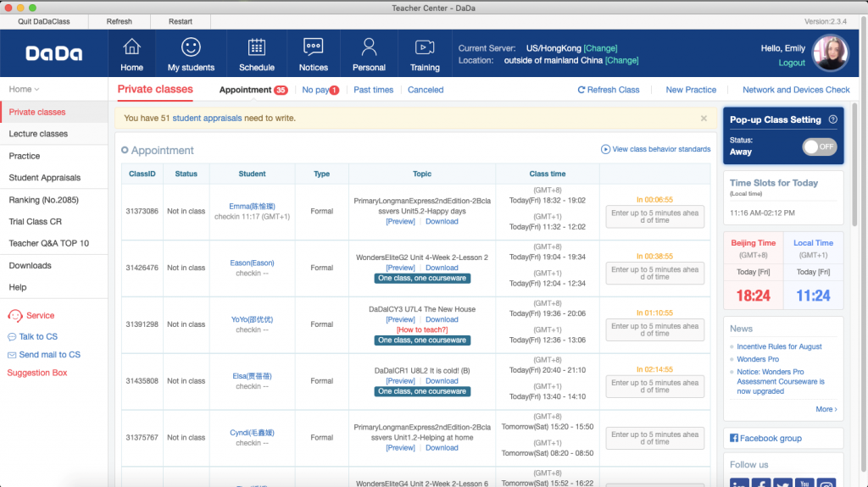Expand the Home dropdown in sidebar
Viewport: 868px width, 487px height.
click(x=24, y=89)
